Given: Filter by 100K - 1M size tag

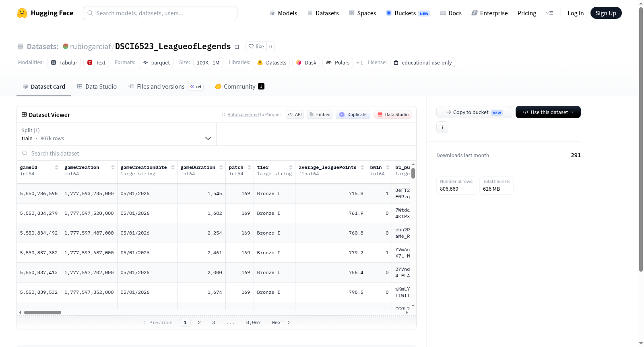Looking at the screenshot, I should tap(208, 62).
